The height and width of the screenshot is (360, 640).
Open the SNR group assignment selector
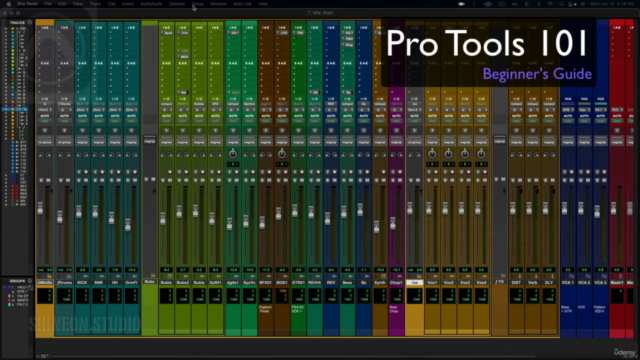coord(99,142)
